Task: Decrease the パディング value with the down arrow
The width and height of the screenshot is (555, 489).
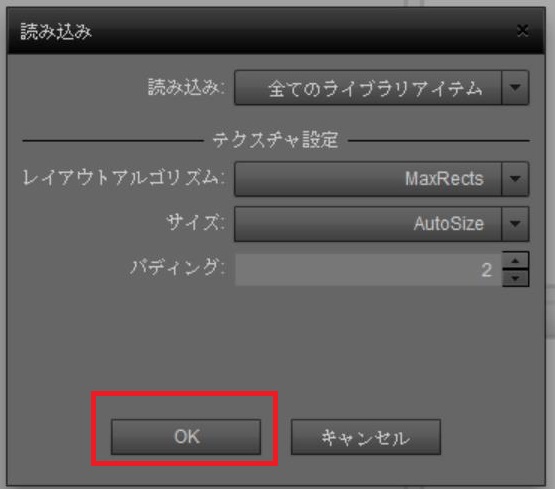Action: pos(515,278)
